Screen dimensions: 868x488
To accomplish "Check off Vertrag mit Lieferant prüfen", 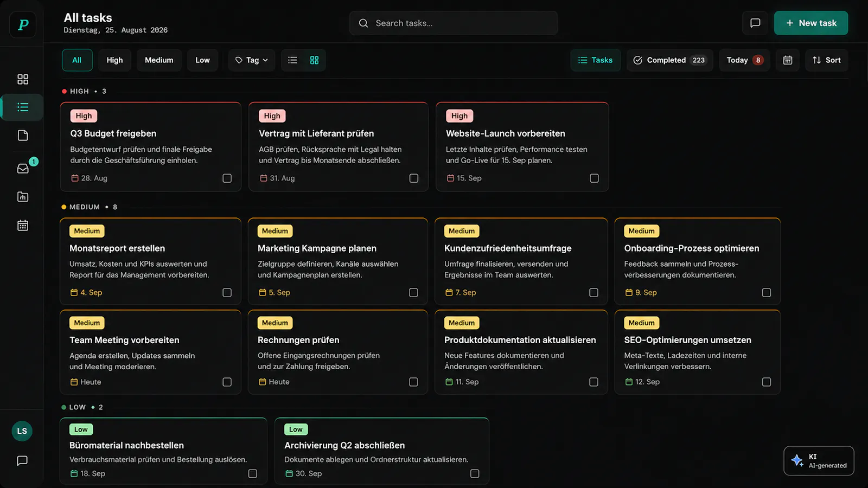I will (414, 178).
